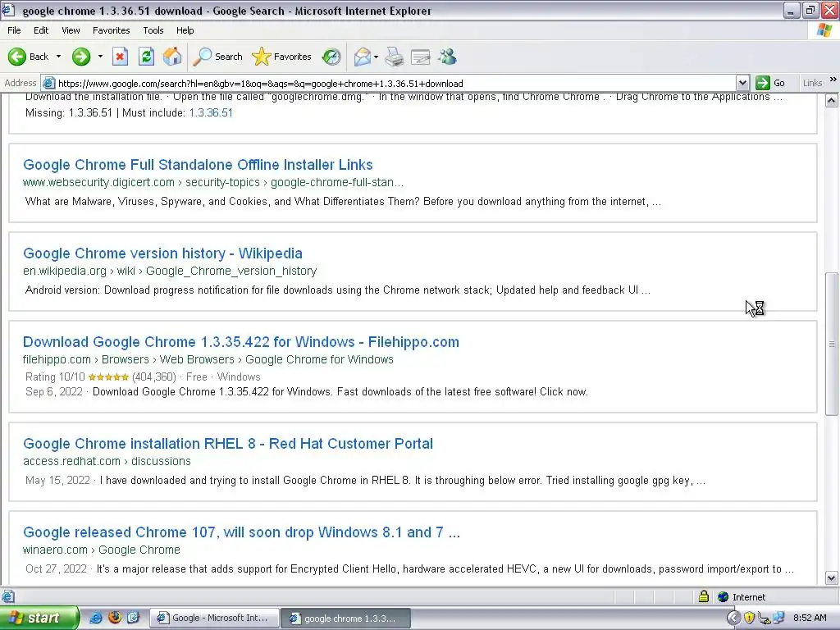Refresh the page with the green arrows icon
This screenshot has height=630, width=840.
point(146,57)
